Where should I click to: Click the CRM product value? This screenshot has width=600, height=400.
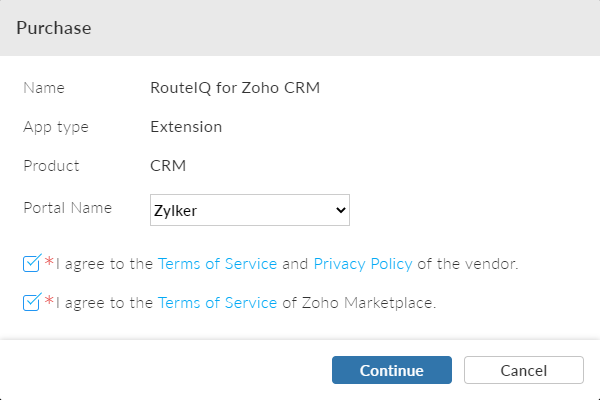168,166
